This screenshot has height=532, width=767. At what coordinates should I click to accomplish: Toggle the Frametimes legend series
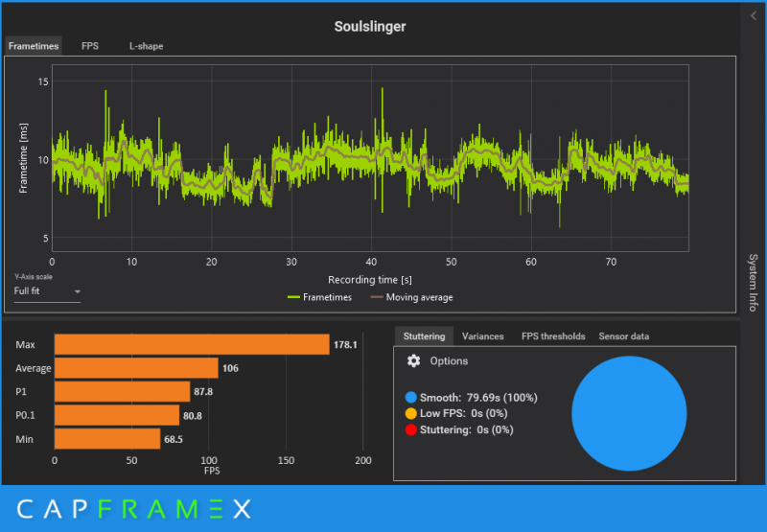(320, 297)
